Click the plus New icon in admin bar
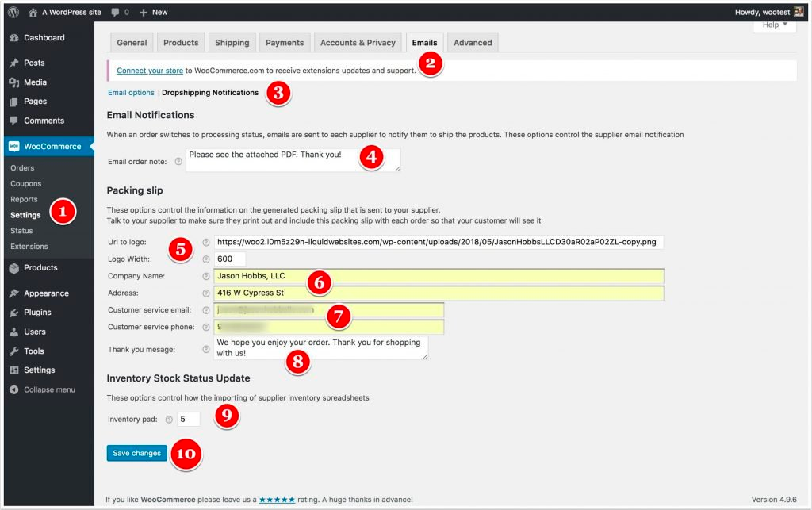 click(144, 12)
